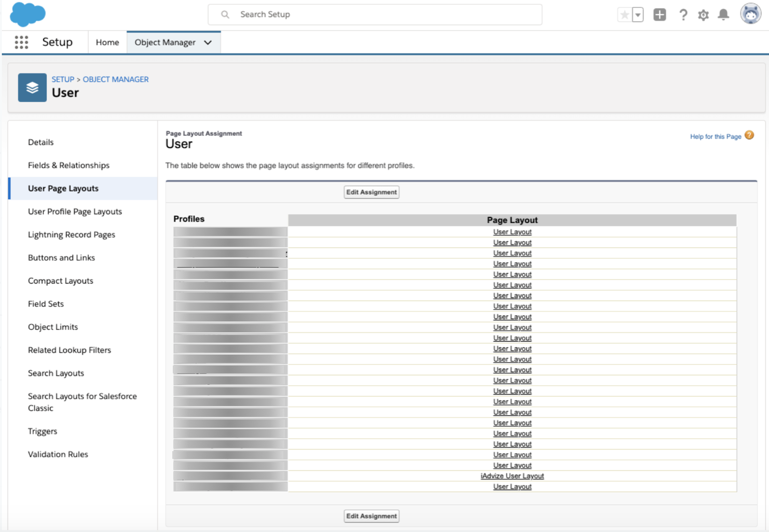
Task: Open Search Layouts section
Action: (x=56, y=373)
